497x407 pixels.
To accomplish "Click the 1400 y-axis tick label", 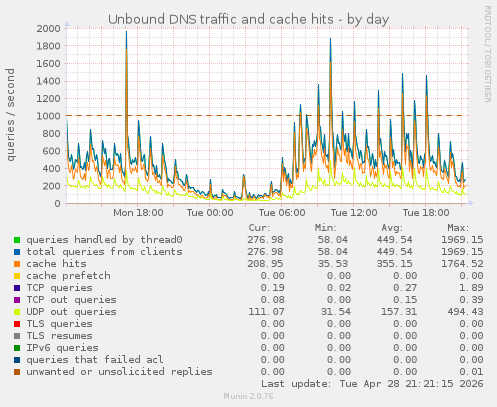I will (x=48, y=81).
